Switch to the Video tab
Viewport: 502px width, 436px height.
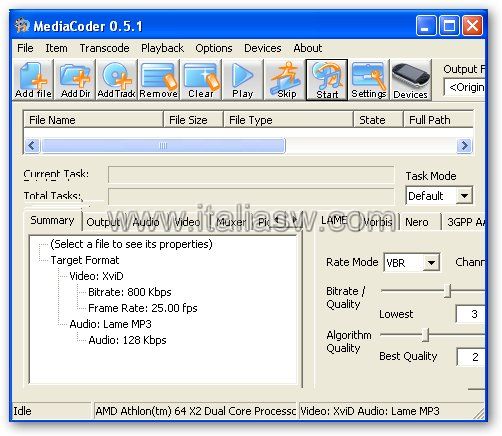click(187, 222)
